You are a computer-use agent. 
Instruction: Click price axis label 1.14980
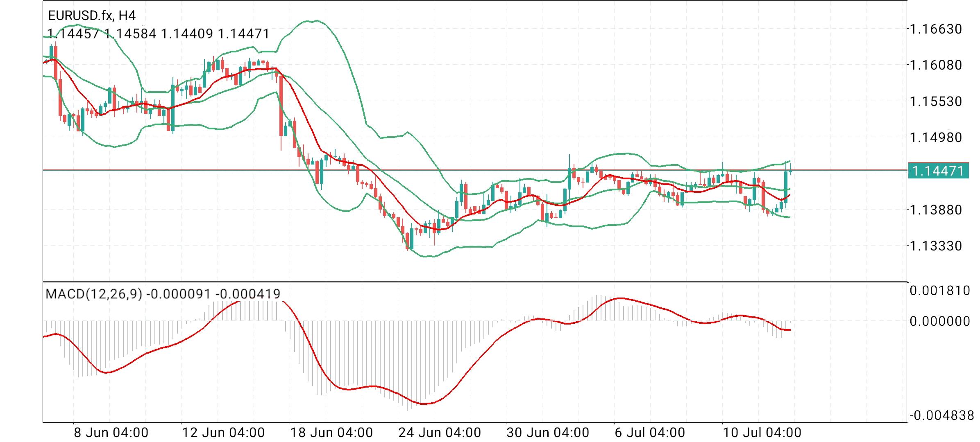[936, 137]
